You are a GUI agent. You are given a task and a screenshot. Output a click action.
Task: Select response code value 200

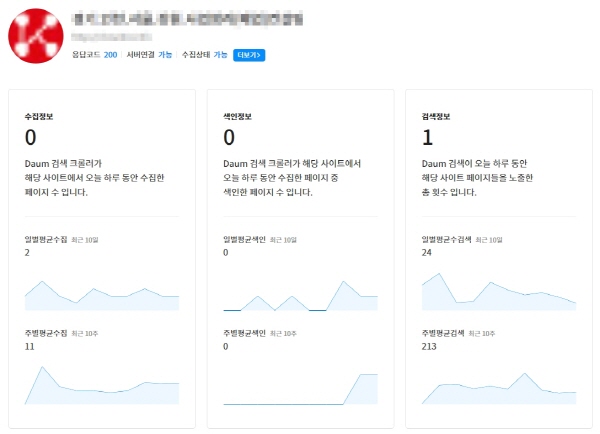point(110,55)
